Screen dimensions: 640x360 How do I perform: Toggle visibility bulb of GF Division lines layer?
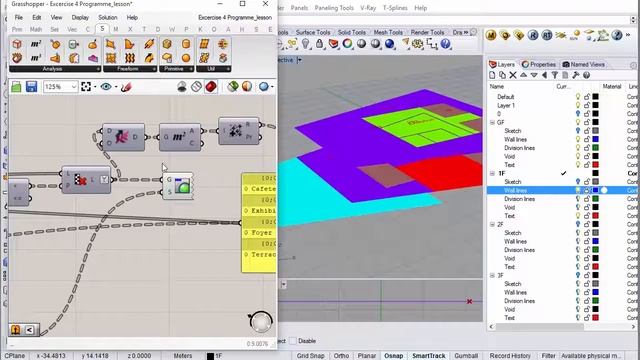(578, 148)
